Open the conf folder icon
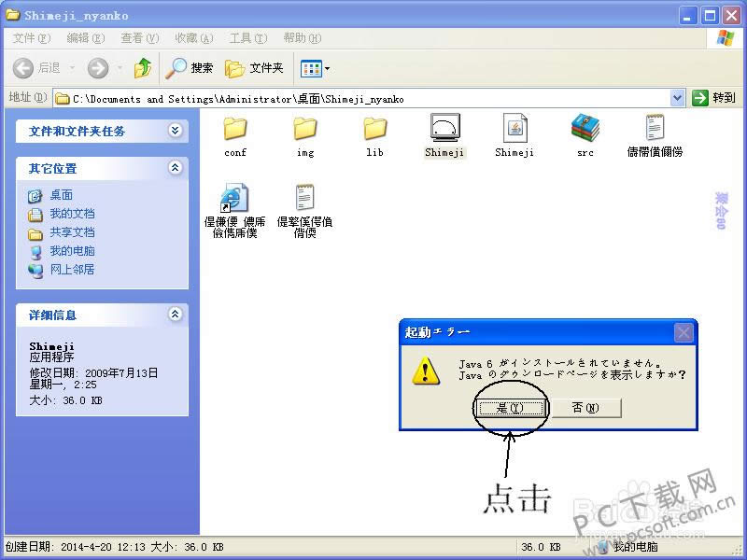The width and height of the screenshot is (747, 560). [x=235, y=129]
